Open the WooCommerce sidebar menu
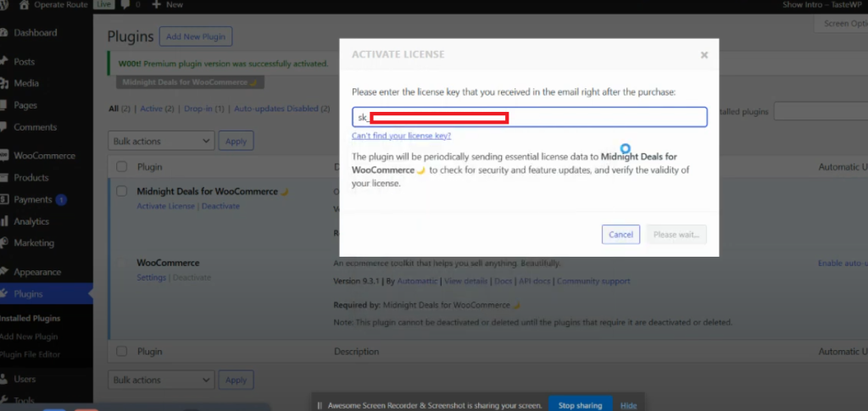The height and width of the screenshot is (411, 868). tap(44, 156)
